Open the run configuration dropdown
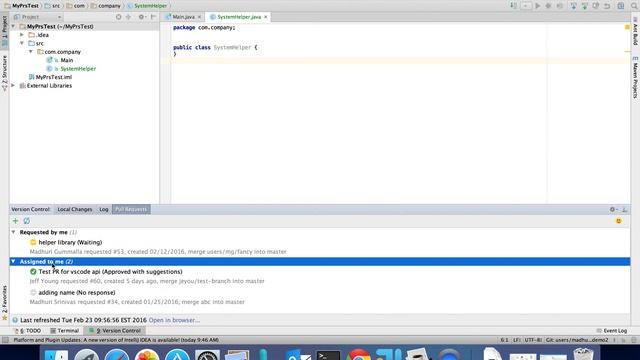This screenshot has width=640, height=360. [526, 6]
